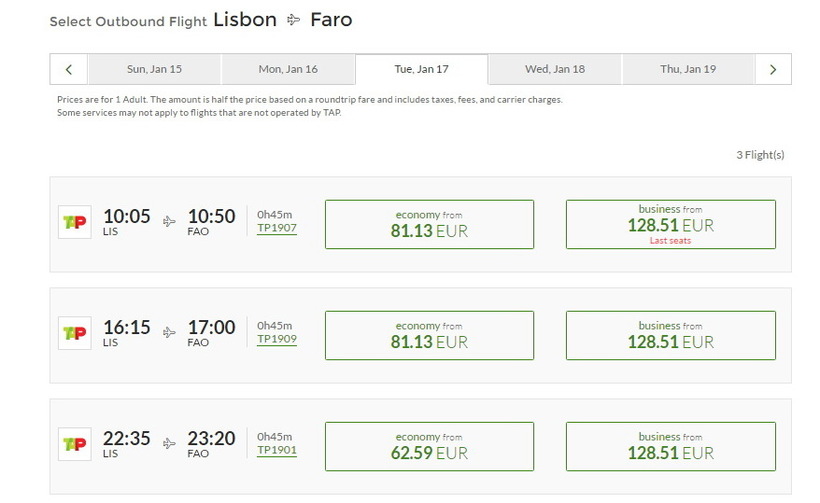Choose the Wed, Jan 18 date tab
The height and width of the screenshot is (503, 820).
coord(555,69)
